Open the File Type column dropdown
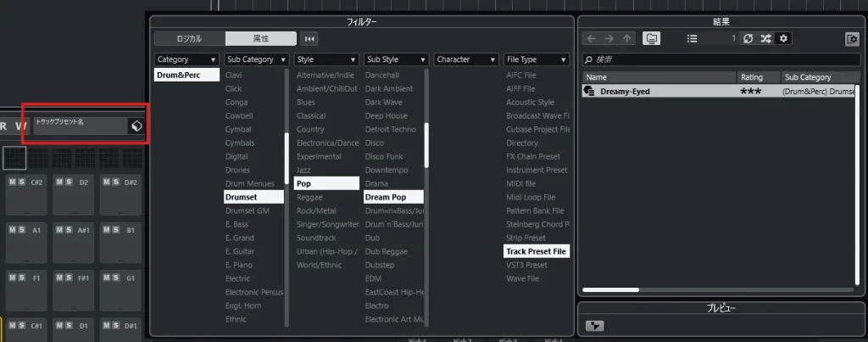This screenshot has width=868, height=342. tap(536, 59)
